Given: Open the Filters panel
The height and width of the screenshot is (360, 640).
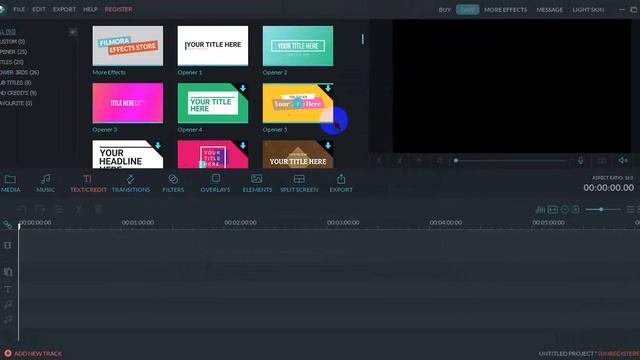Looking at the screenshot, I should point(173,183).
